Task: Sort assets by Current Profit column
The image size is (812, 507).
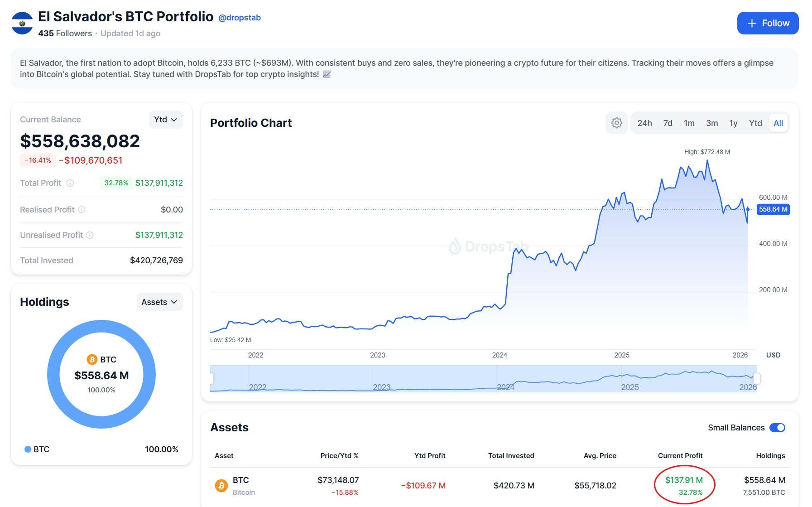Action: pos(680,456)
